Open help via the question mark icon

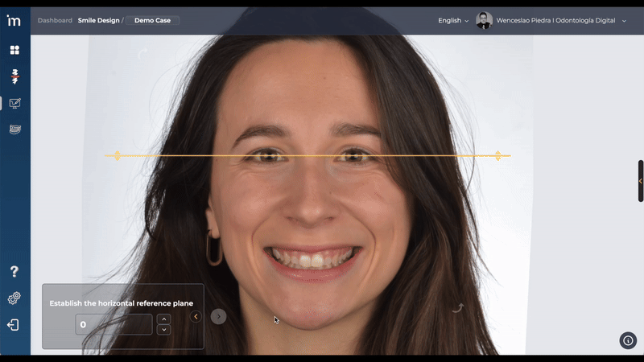(14, 272)
